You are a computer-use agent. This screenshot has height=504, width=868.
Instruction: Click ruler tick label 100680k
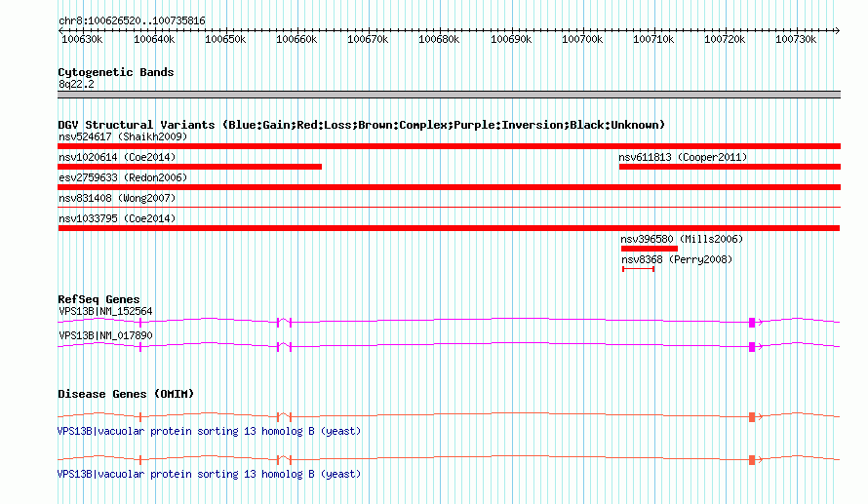click(x=439, y=39)
